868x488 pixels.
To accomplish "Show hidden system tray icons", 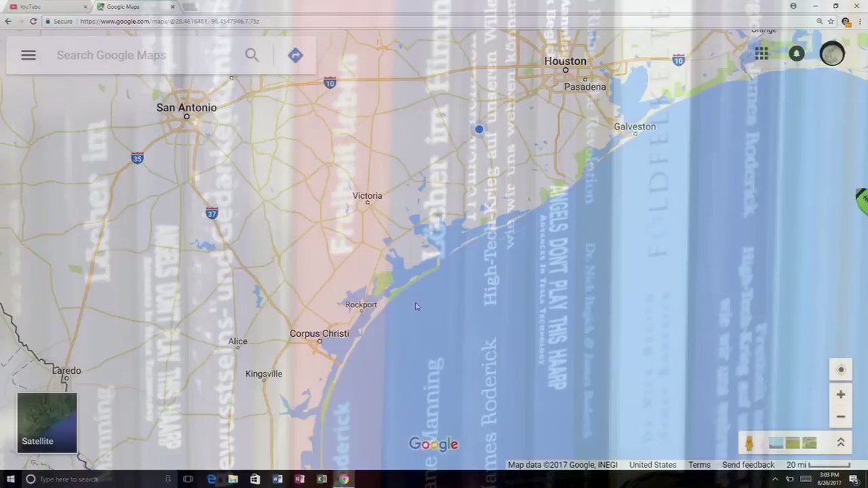I will [x=775, y=479].
